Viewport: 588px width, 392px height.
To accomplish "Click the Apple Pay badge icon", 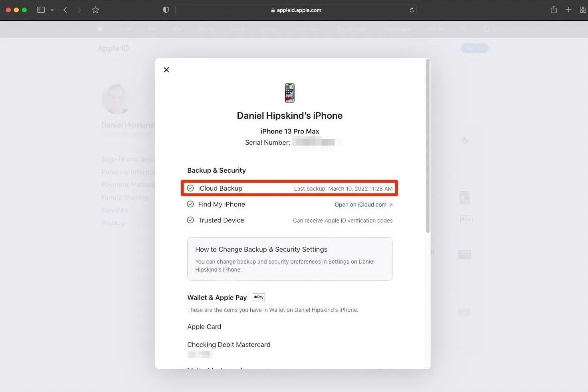I will (259, 297).
